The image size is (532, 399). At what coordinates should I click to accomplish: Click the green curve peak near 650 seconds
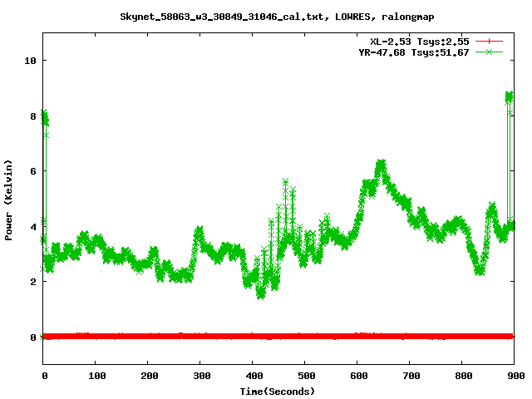(382, 165)
